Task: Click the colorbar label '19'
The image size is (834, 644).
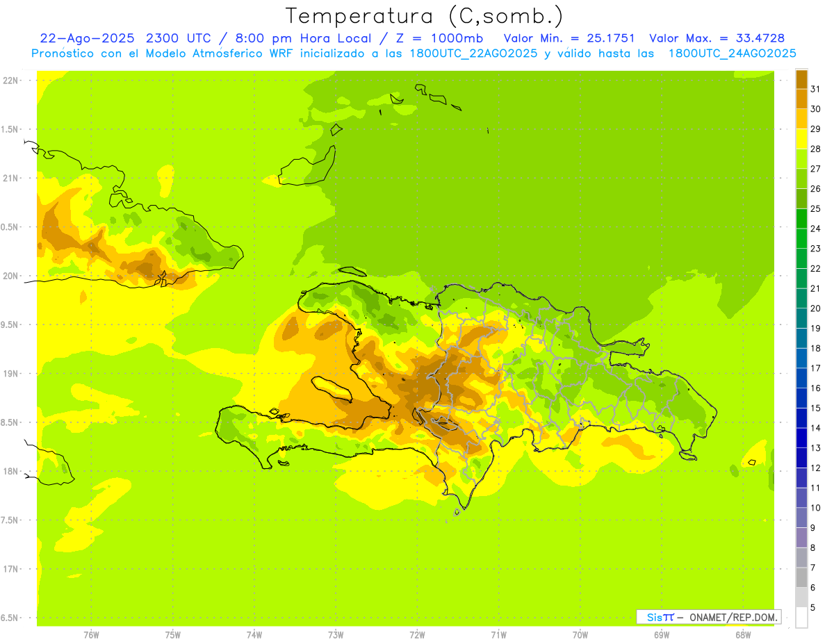Action: point(815,328)
